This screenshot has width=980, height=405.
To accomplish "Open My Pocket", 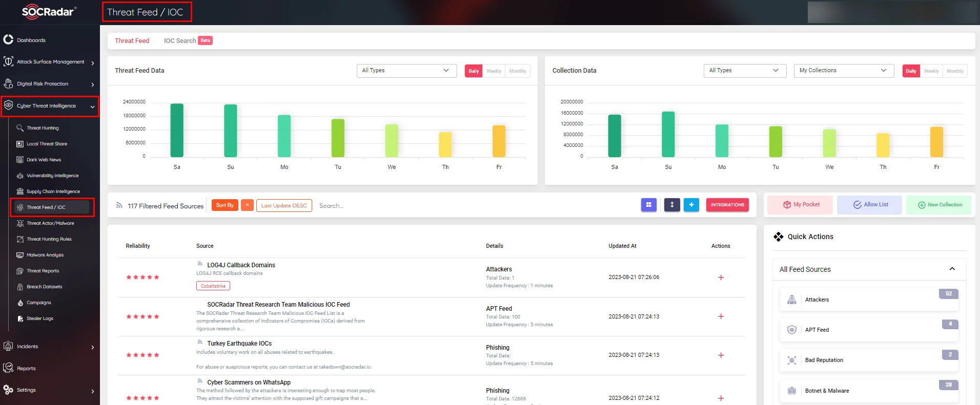I will 801,205.
